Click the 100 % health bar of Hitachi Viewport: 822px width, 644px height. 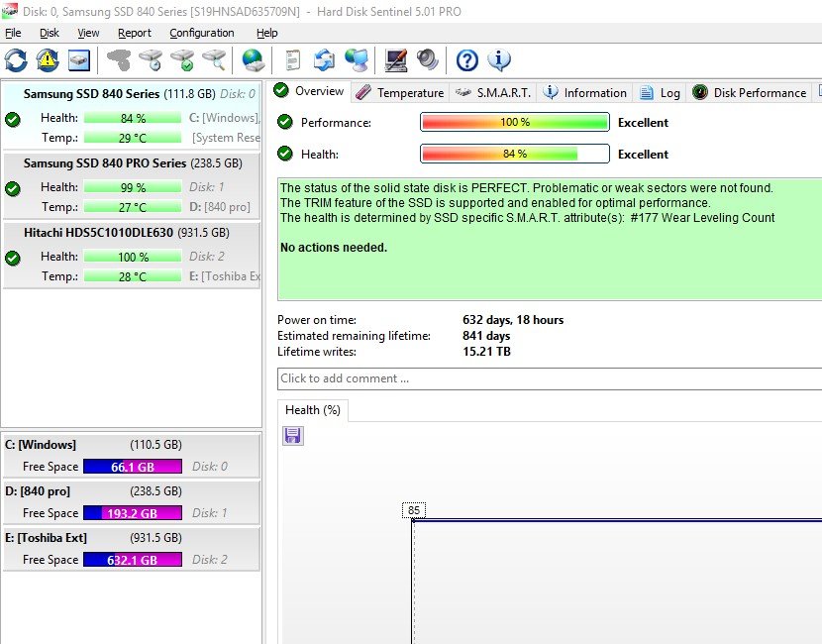tap(133, 257)
